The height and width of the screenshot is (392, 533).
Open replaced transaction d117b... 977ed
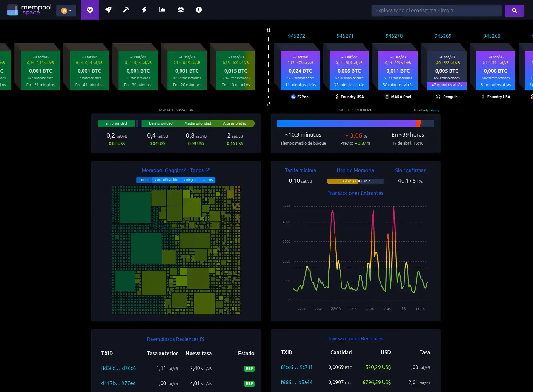(x=118, y=383)
